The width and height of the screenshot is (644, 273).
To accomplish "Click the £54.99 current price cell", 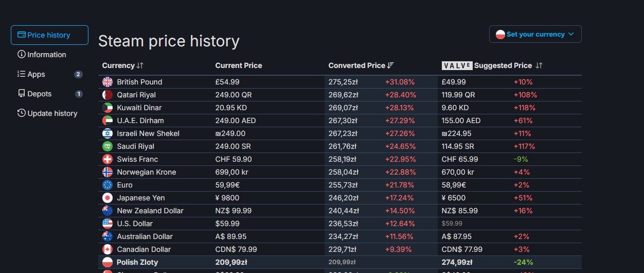I will (x=227, y=82).
